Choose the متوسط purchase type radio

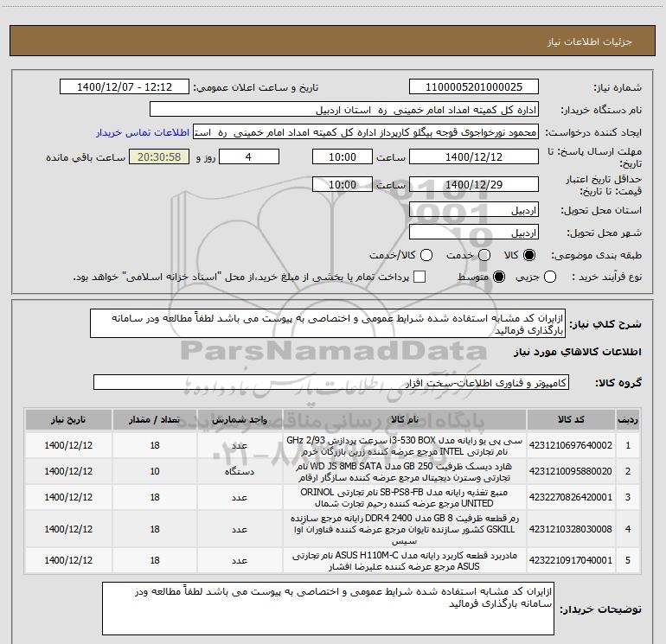tap(499, 277)
